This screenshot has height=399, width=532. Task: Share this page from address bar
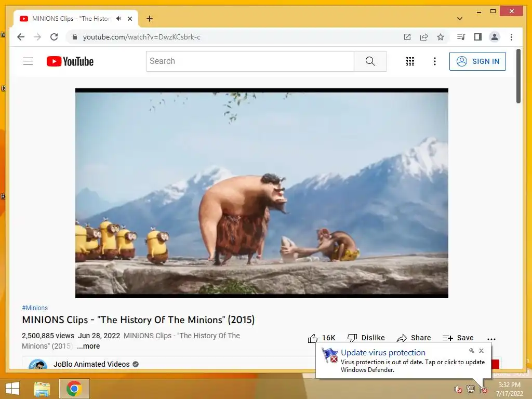click(x=424, y=37)
